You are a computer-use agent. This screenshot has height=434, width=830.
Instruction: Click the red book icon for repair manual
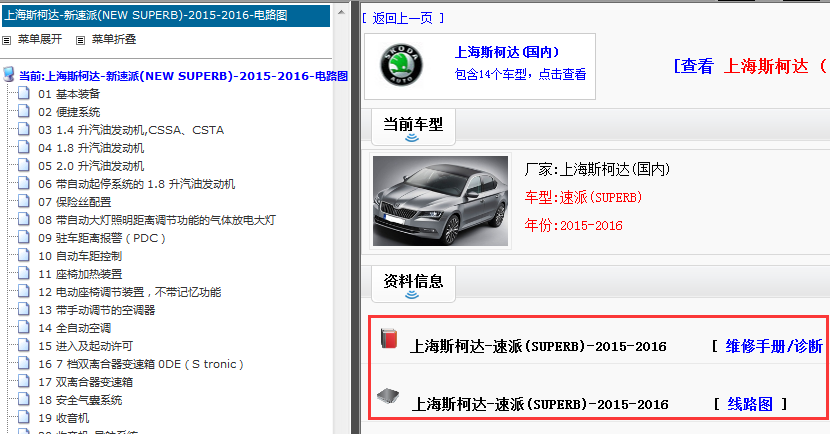tap(389, 338)
